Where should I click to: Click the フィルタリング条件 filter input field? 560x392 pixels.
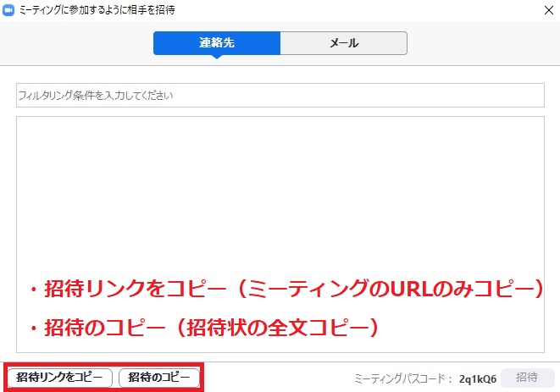tap(280, 96)
